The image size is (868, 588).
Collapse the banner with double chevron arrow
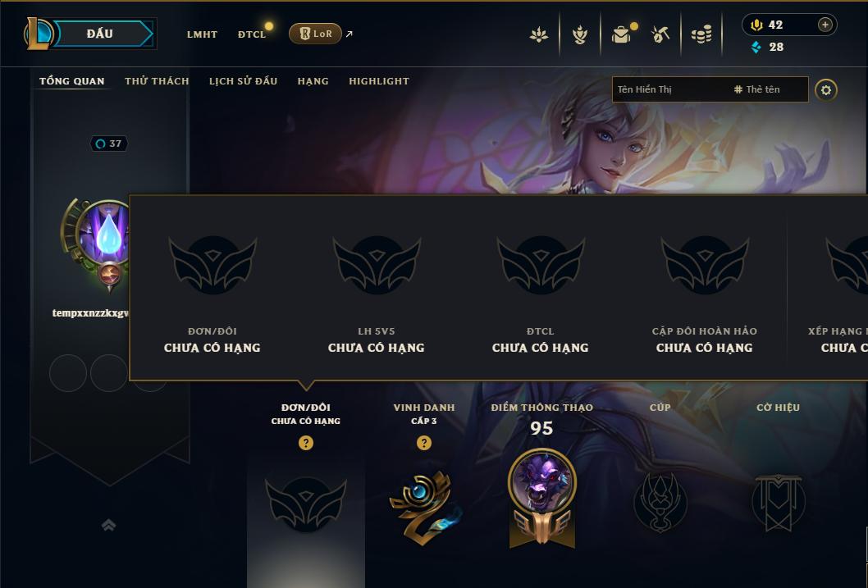tap(109, 524)
